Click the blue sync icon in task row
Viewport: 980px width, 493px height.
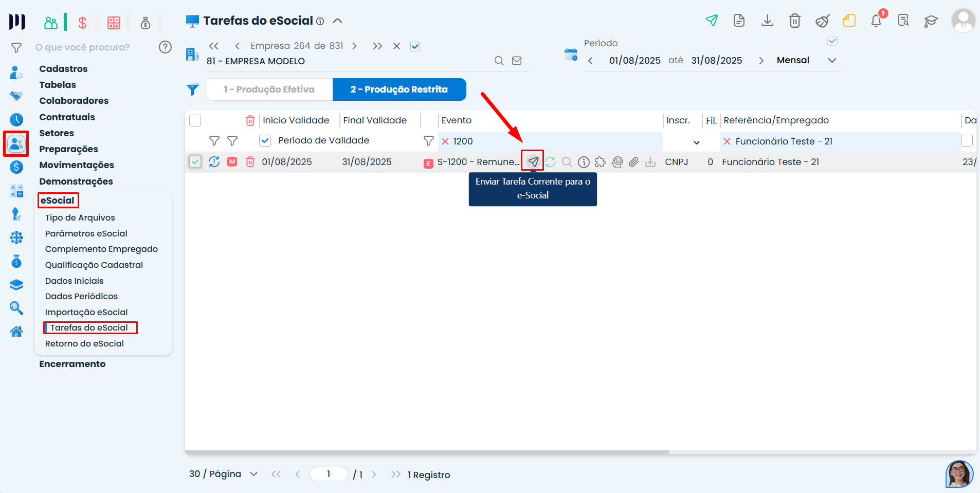pyautogui.click(x=214, y=162)
